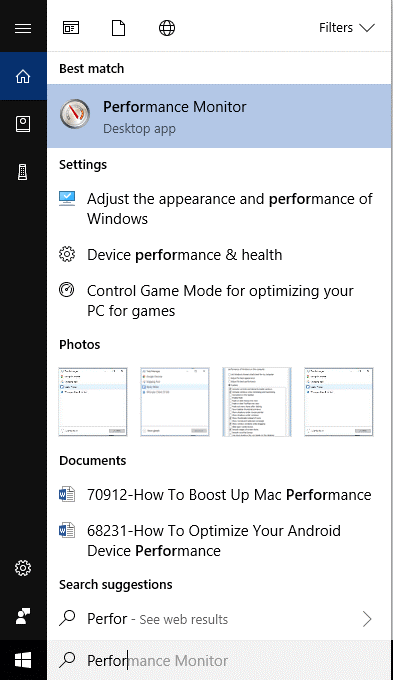Click the Photos section heading
The width and height of the screenshot is (393, 680).
coord(80,345)
